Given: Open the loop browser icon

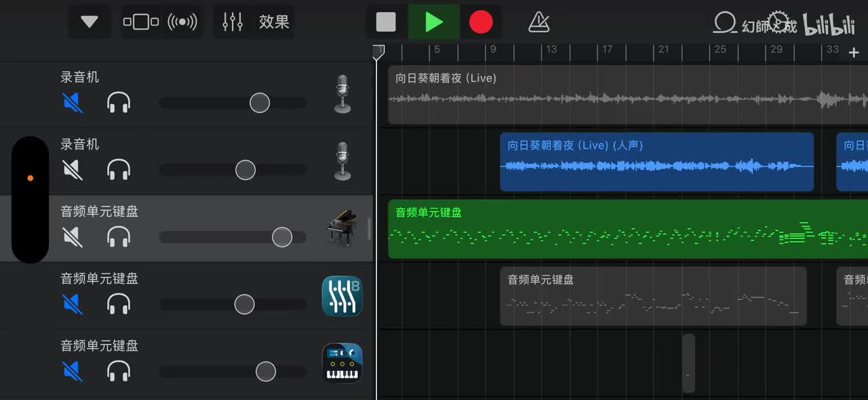Looking at the screenshot, I should pyautogui.click(x=725, y=22).
